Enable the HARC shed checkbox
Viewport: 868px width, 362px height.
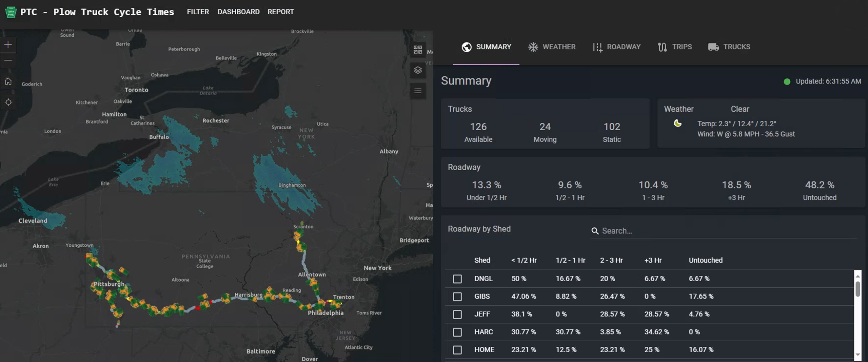pyautogui.click(x=457, y=332)
